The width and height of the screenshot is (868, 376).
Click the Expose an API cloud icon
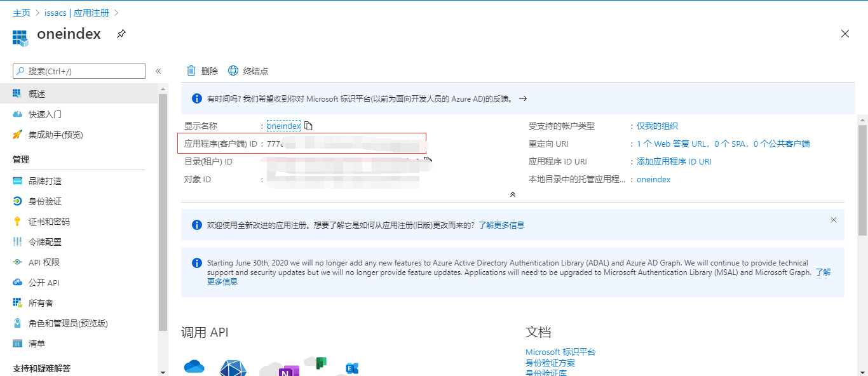click(x=17, y=283)
